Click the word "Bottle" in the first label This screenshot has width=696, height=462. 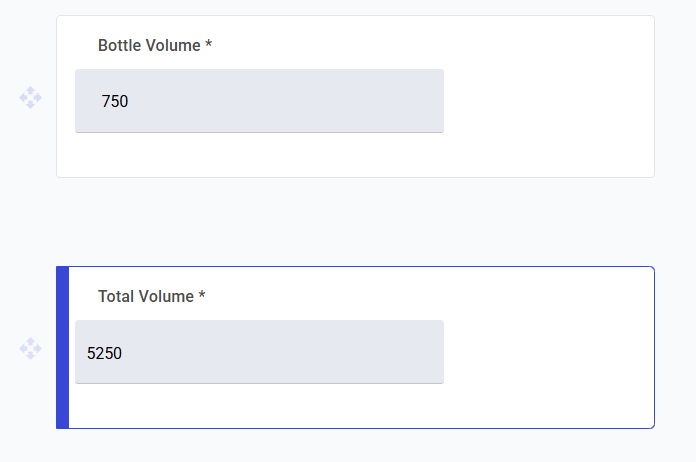120,46
